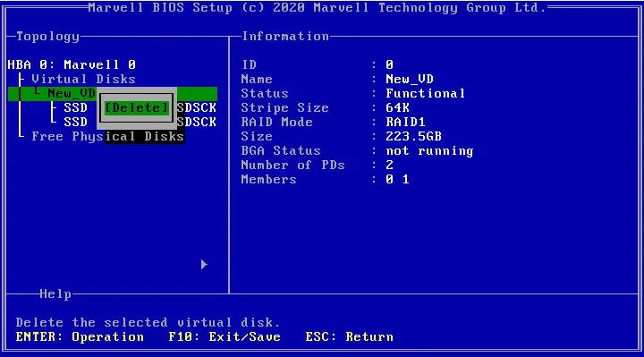Click the F10: Exit/Save hint
The image size is (644, 357).
click(x=225, y=337)
